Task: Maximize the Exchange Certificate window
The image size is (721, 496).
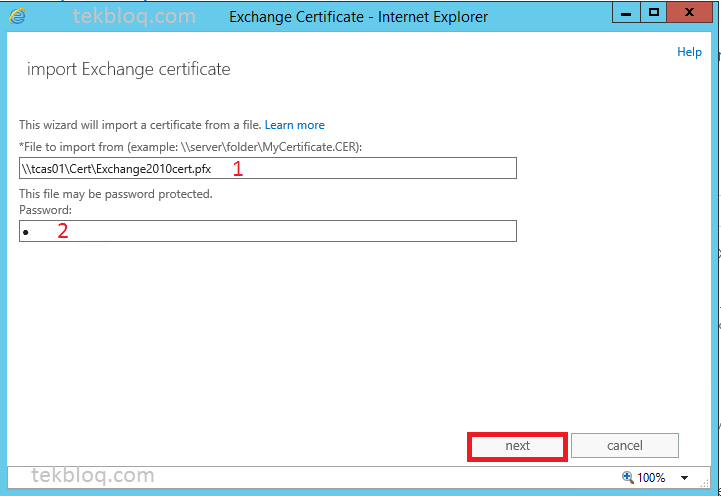Action: tap(653, 13)
